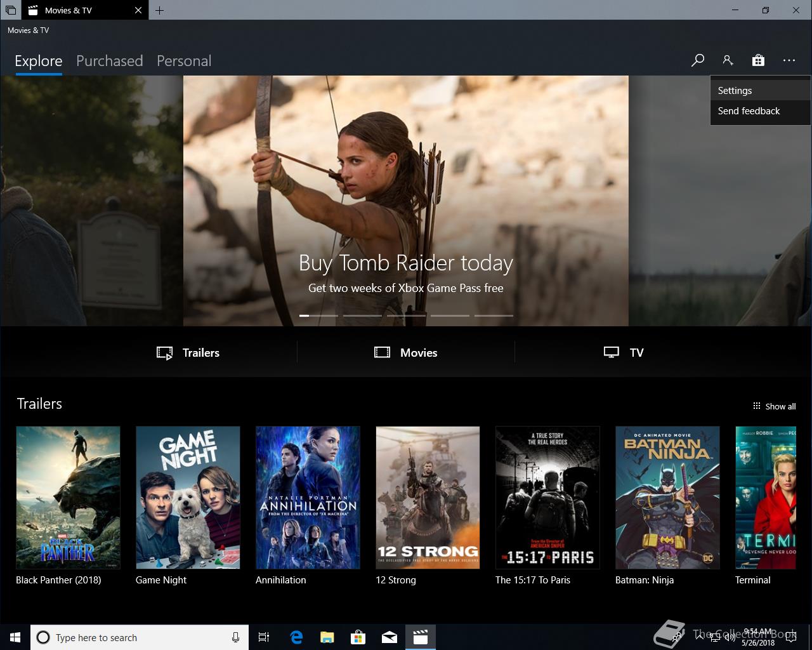Jump to third carousel slide indicator

pyautogui.click(x=406, y=315)
